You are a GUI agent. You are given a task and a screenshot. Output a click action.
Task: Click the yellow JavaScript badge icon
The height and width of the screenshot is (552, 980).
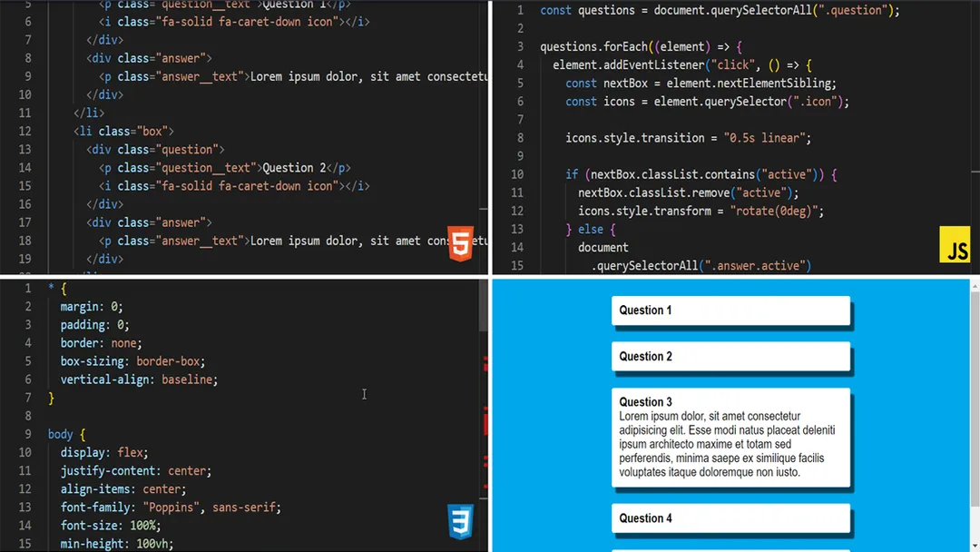coord(955,243)
